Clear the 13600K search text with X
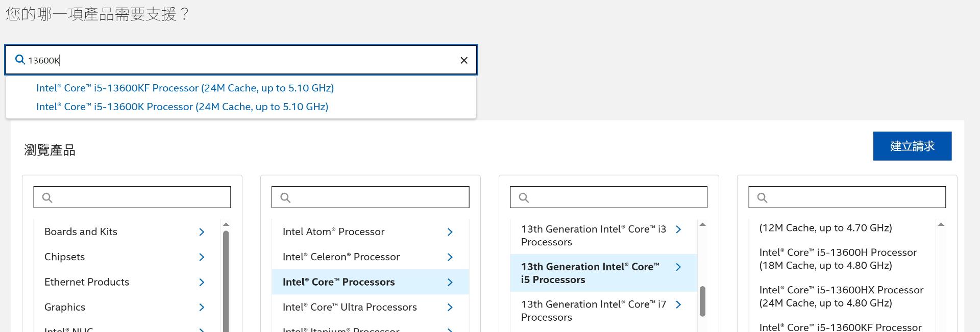980x332 pixels. point(463,60)
